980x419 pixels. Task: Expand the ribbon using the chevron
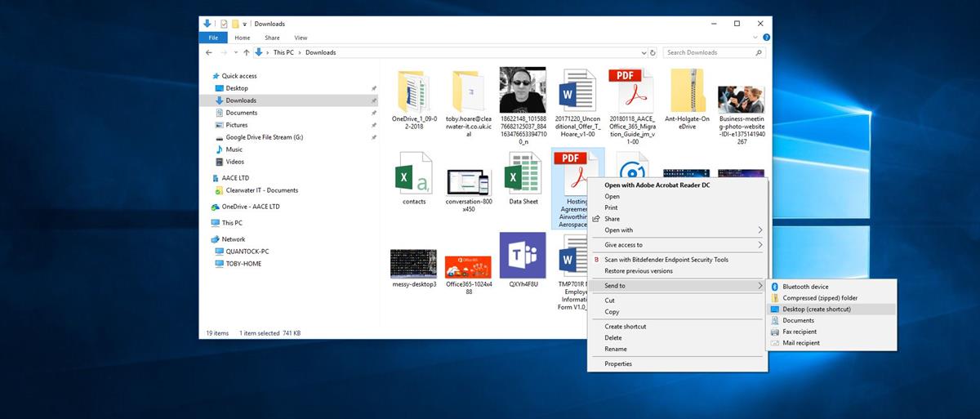click(x=756, y=38)
